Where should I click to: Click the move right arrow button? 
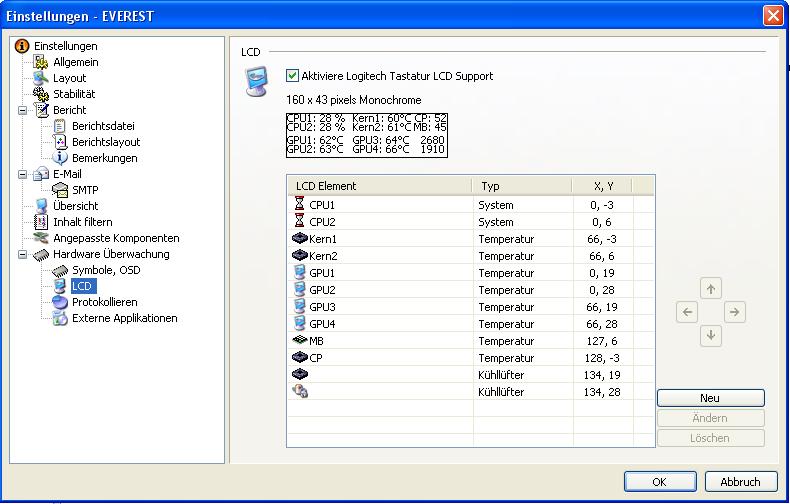[735, 312]
